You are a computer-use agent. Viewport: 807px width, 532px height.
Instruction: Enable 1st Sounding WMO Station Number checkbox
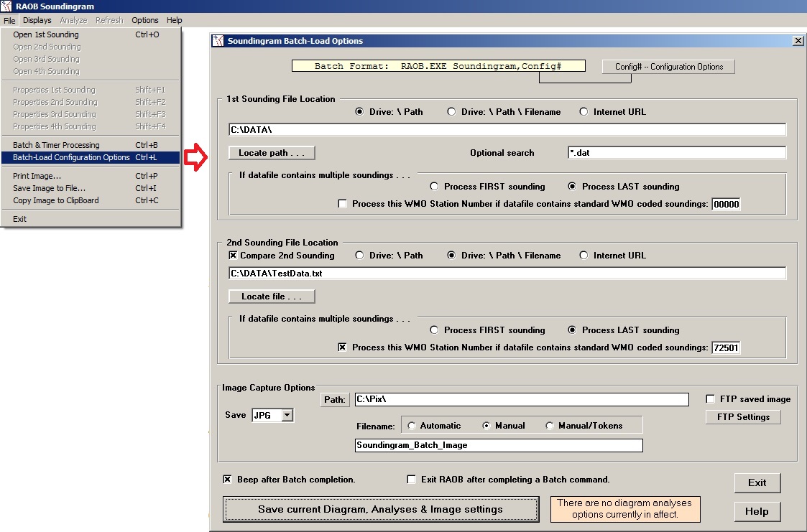pyautogui.click(x=342, y=204)
